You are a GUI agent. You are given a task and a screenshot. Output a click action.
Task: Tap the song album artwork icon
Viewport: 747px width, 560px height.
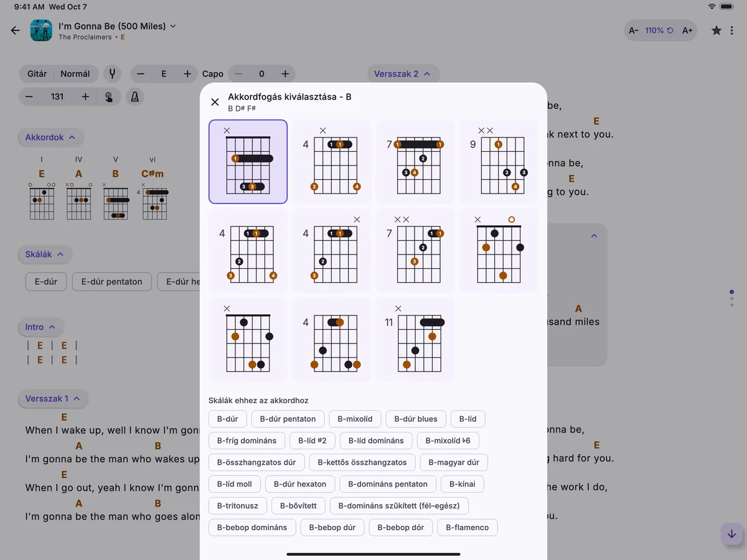click(x=41, y=30)
